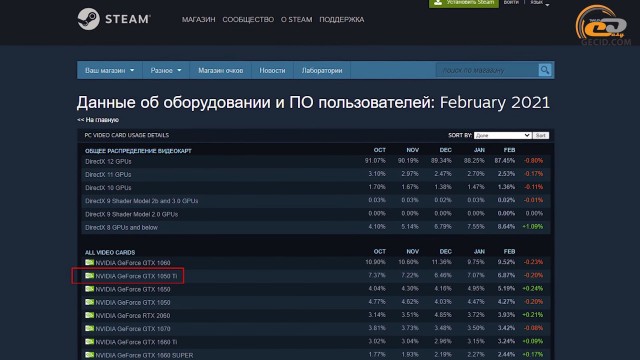Viewport: 640px width, 360px height.
Task: Click NVIDIA icon beside GTX 1070
Action: pyautogui.click(x=89, y=328)
